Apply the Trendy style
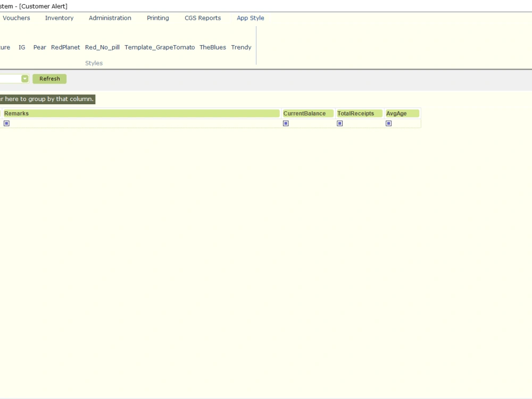Viewport: 532px width, 399px height. tap(241, 47)
